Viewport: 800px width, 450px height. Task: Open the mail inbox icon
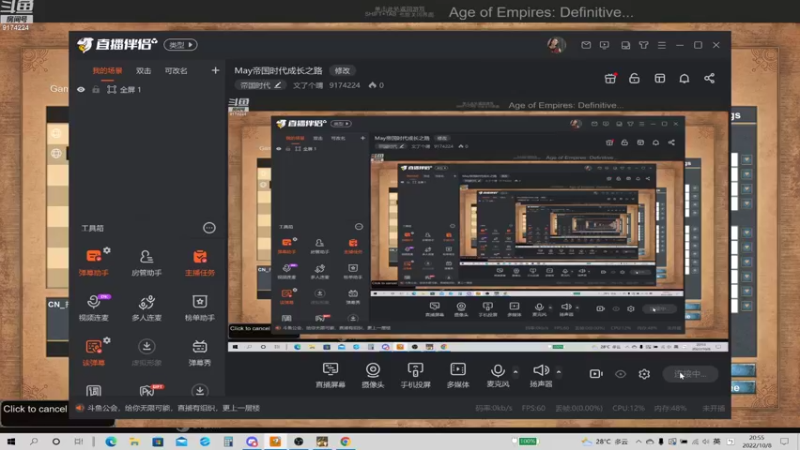(x=586, y=45)
